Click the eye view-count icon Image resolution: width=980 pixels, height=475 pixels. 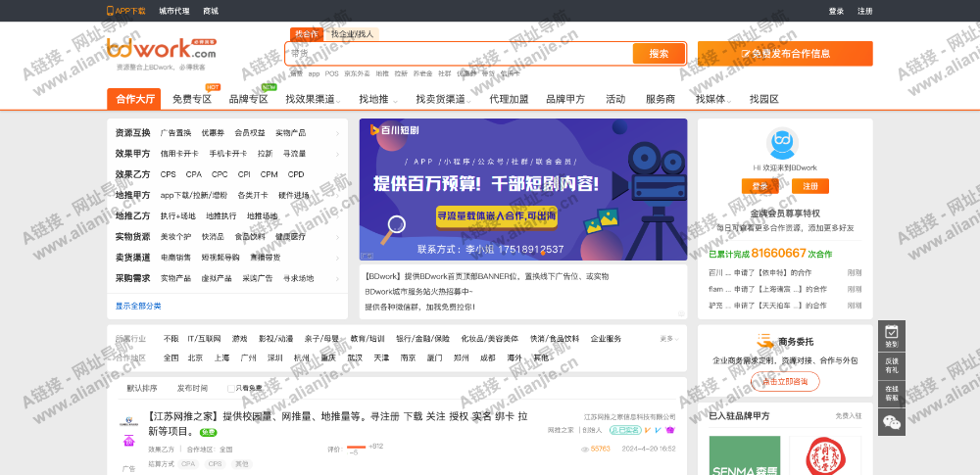tap(585, 449)
